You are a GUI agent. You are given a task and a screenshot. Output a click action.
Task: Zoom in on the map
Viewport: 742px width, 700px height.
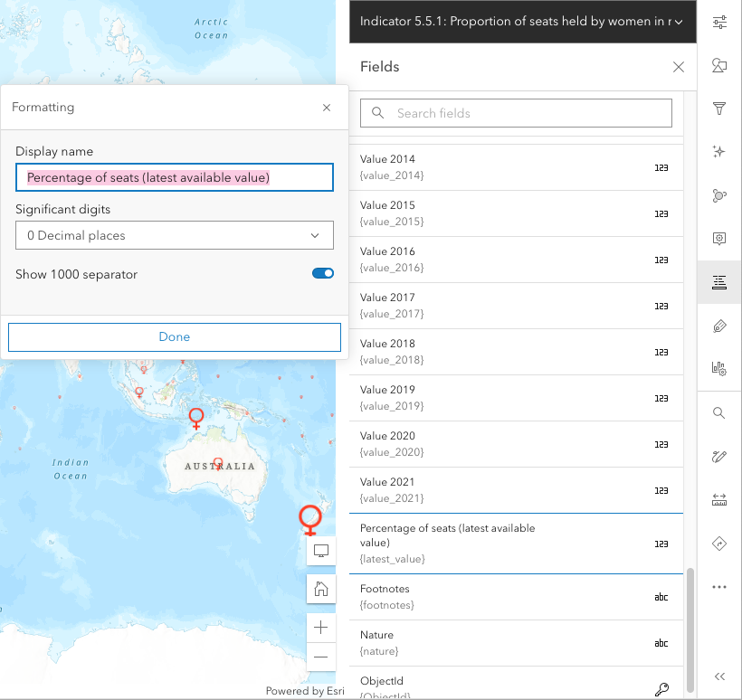(321, 627)
